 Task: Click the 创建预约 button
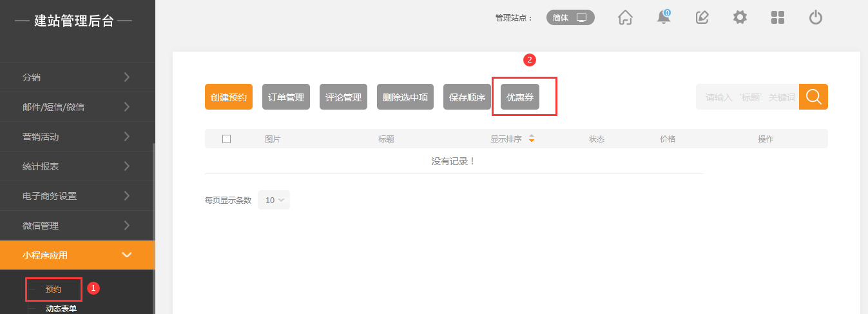pyautogui.click(x=229, y=97)
